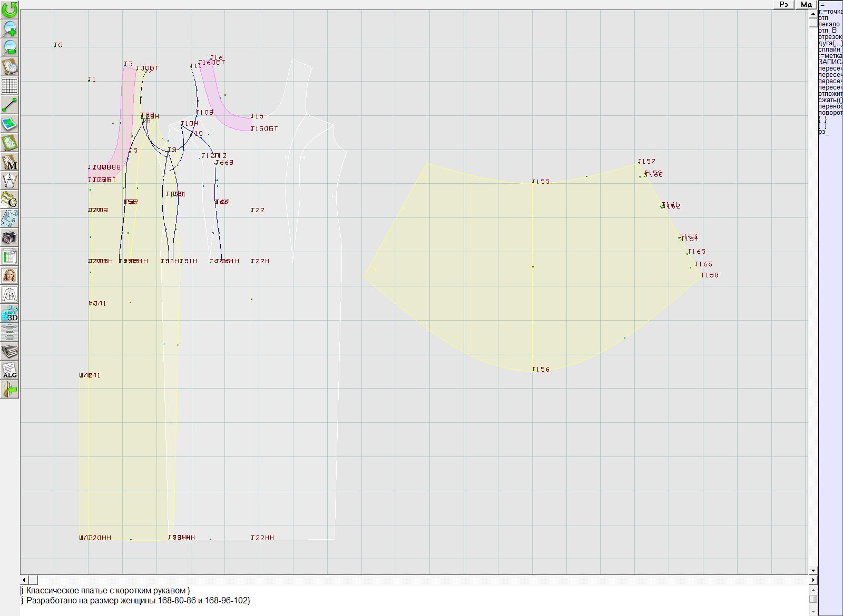This screenshot has width=843, height=616.
Task: Select 'сплайн' in the command list
Action: click(x=830, y=49)
